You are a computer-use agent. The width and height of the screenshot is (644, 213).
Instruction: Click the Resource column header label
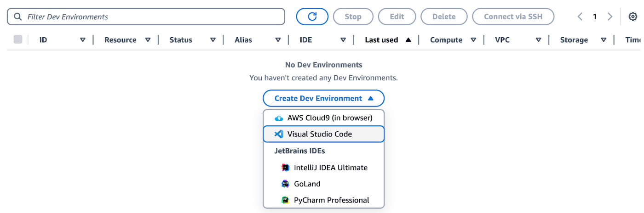click(x=121, y=40)
